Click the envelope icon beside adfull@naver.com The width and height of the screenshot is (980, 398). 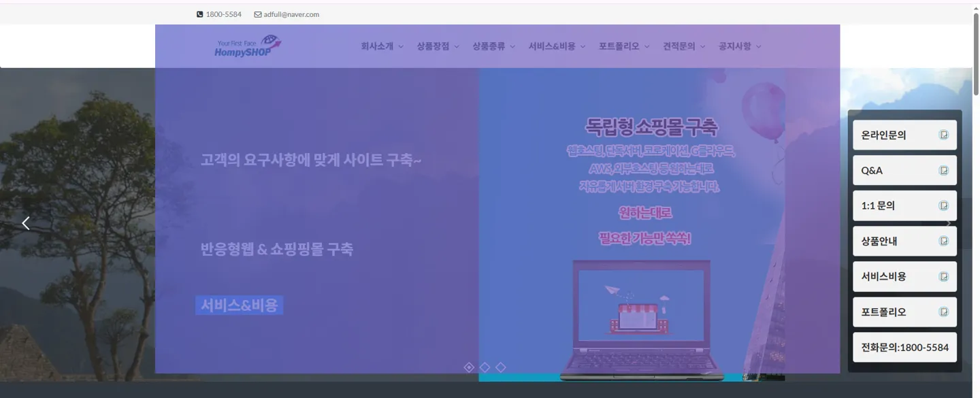click(x=258, y=14)
